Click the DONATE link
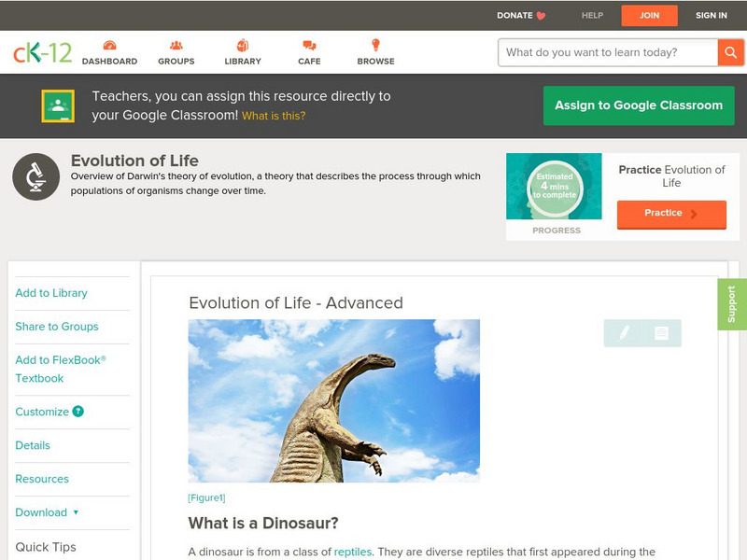 (514, 15)
